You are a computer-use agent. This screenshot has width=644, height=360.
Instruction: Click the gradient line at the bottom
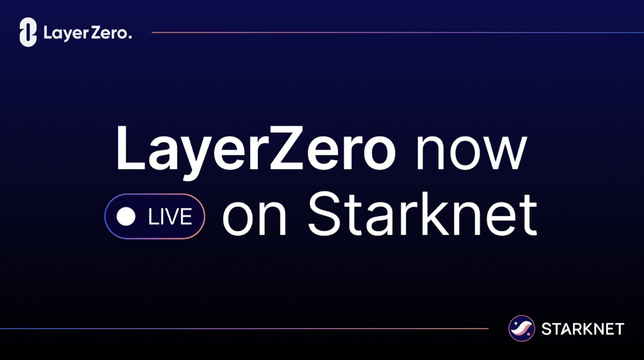(244, 328)
